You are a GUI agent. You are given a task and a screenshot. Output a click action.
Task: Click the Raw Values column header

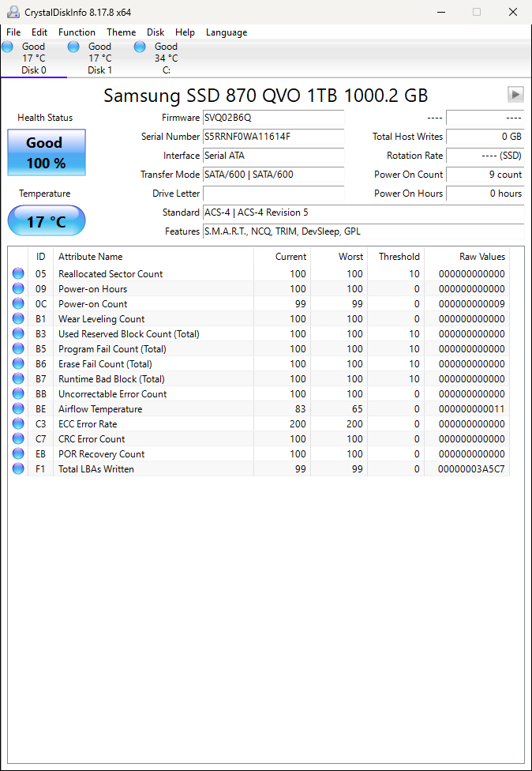click(x=481, y=257)
